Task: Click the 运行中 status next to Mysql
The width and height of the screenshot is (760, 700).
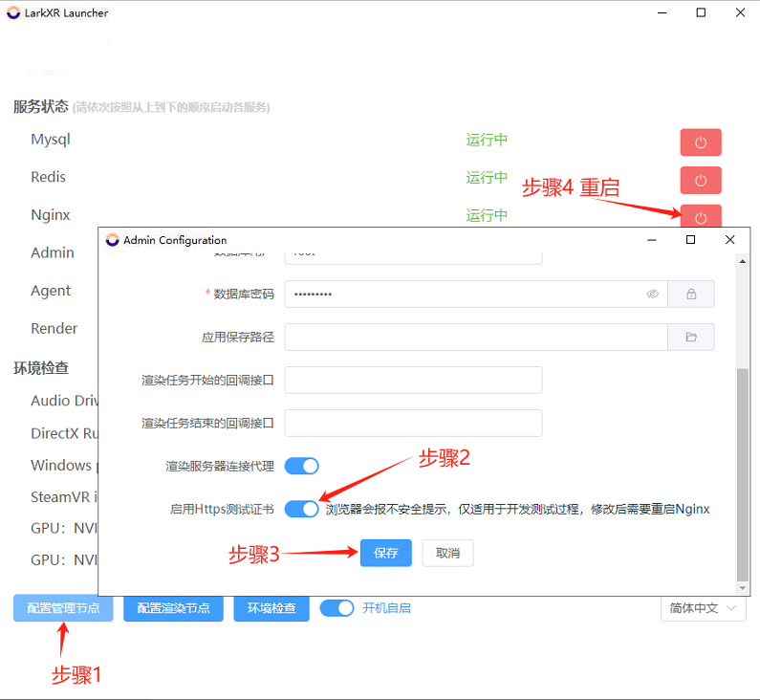Action: [x=487, y=140]
